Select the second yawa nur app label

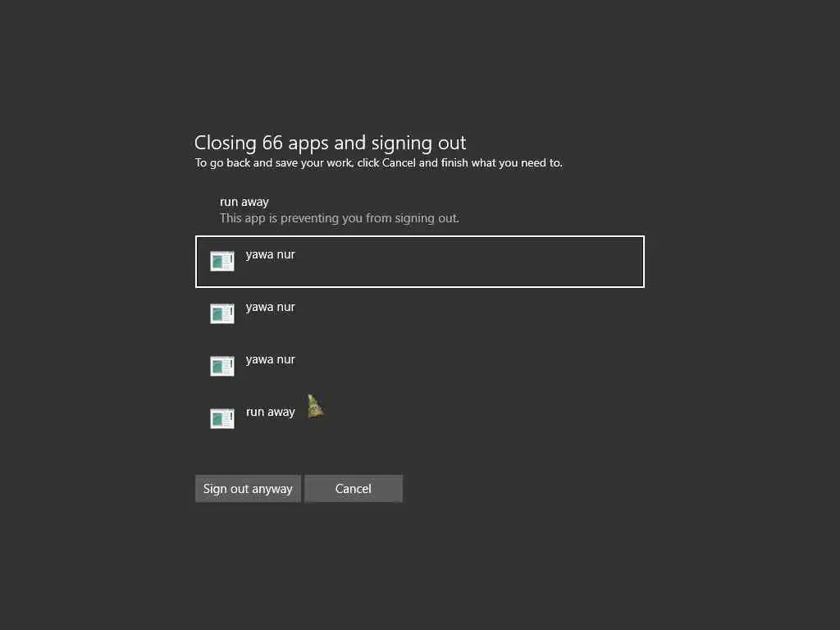(x=270, y=307)
